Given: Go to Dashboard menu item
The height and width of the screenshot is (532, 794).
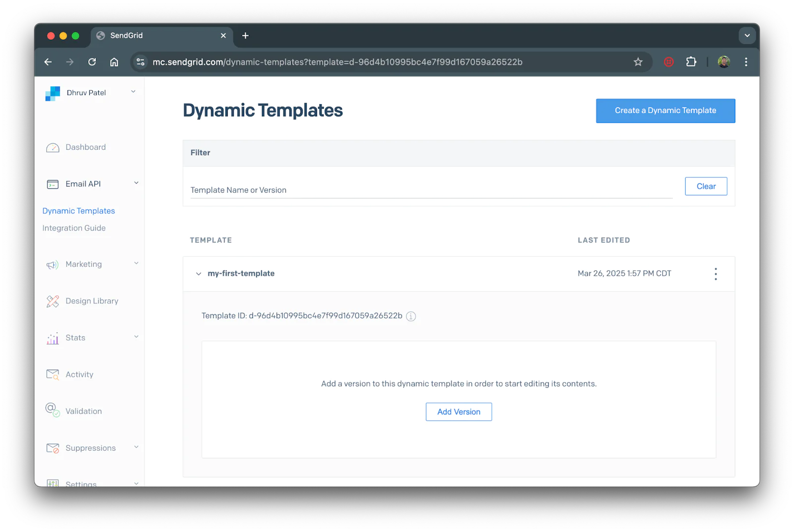Looking at the screenshot, I should click(85, 148).
